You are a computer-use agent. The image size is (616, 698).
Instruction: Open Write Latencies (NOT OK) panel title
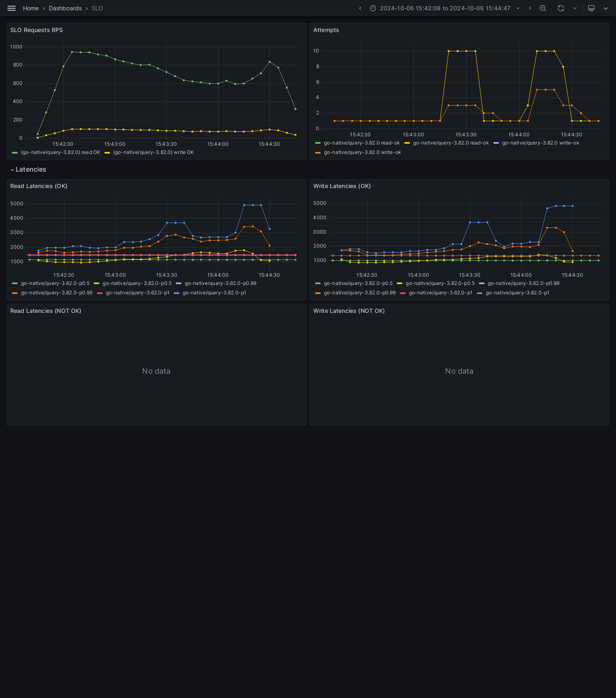(x=349, y=311)
